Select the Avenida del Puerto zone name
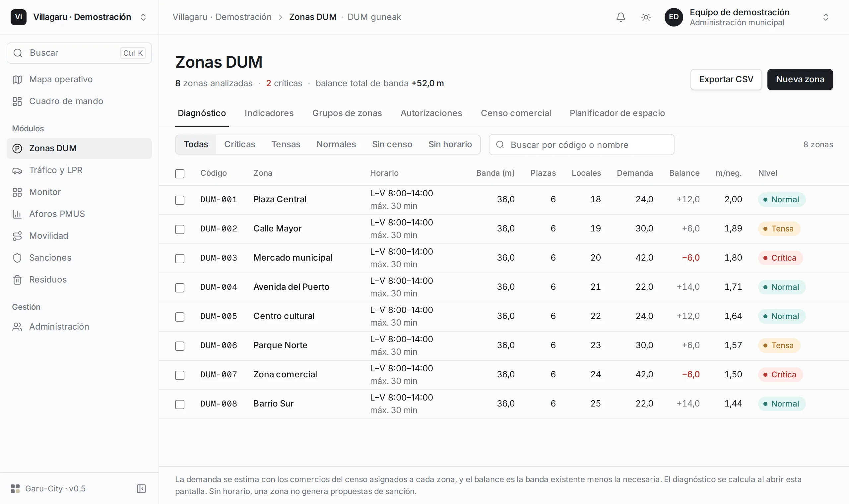849x504 pixels. pyautogui.click(x=291, y=287)
